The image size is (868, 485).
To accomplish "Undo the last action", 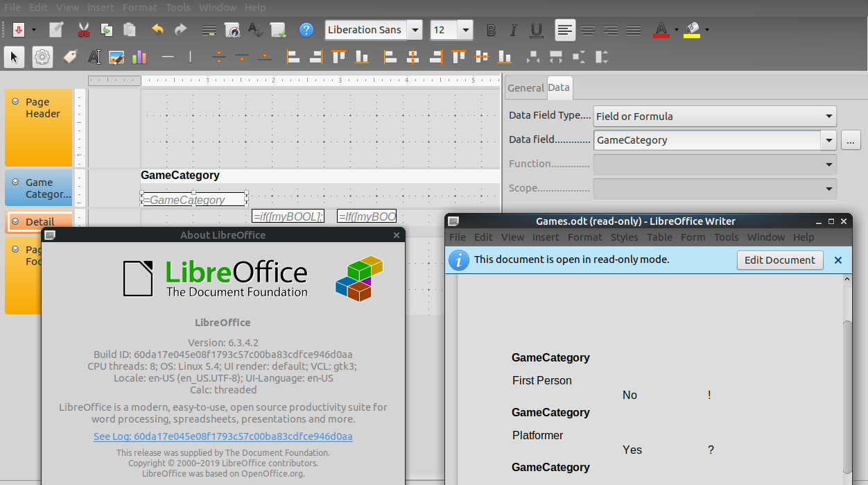I will (x=157, y=30).
